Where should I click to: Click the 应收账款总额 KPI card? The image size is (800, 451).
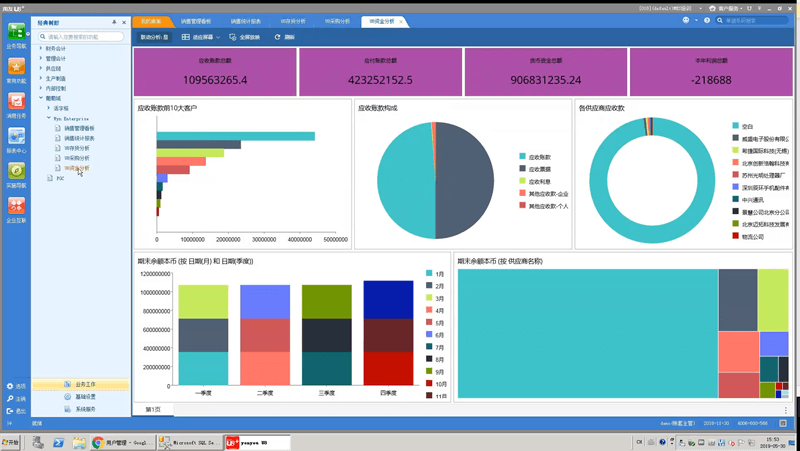point(215,72)
